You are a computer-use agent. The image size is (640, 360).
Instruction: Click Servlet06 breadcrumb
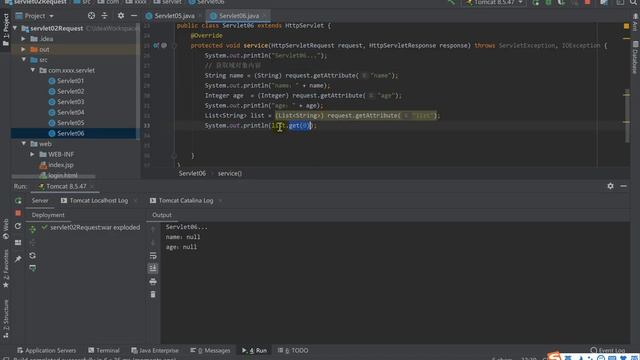click(x=192, y=173)
